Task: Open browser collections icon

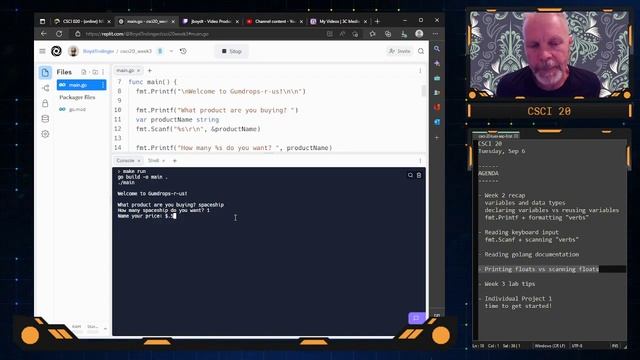Action: coord(388,34)
